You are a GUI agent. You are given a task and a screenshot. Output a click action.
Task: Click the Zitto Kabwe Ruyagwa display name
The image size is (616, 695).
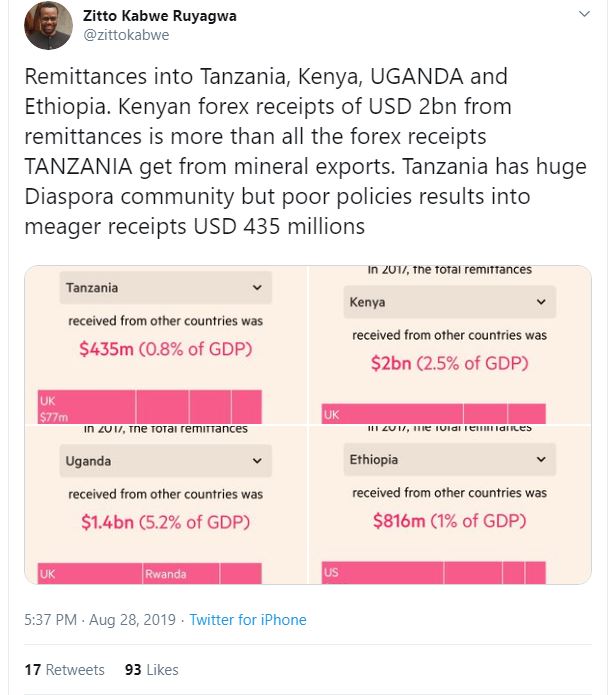click(x=160, y=16)
